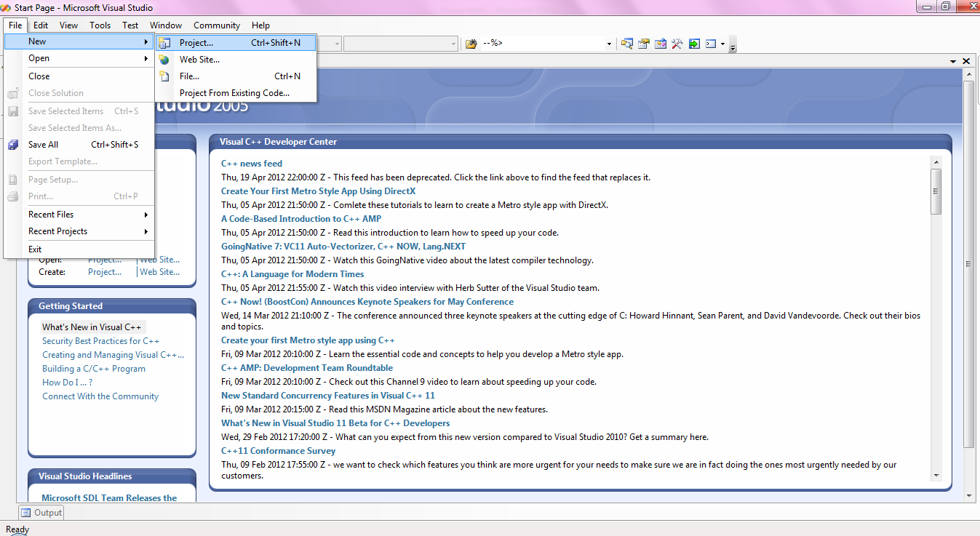This screenshot has height=536, width=980.
Task: Open C++ AMP: Development Team Roundtable link
Action: pyautogui.click(x=307, y=368)
